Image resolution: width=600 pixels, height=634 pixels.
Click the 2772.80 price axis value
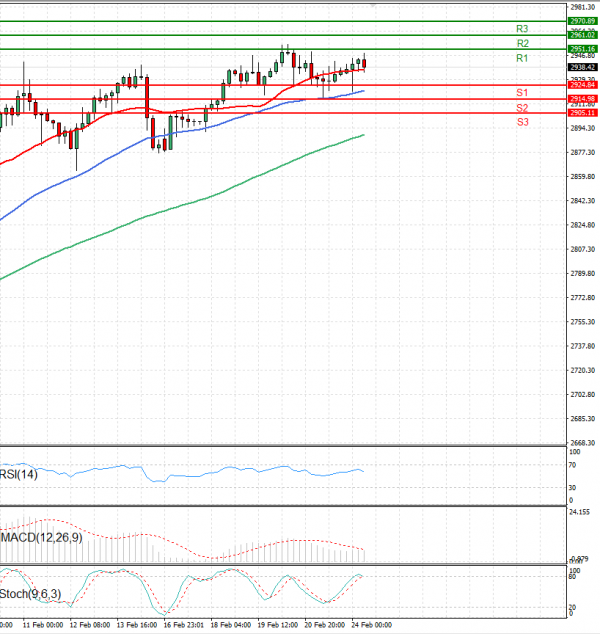point(583,298)
